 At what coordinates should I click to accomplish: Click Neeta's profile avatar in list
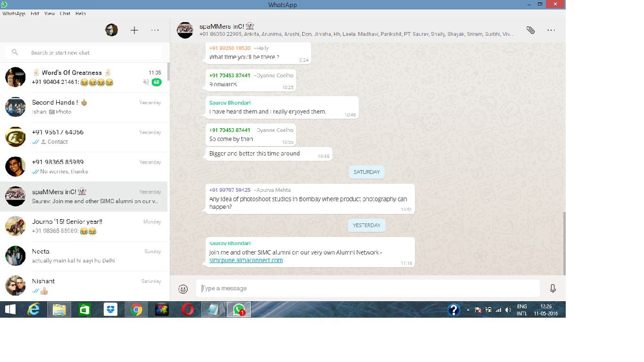coord(15,256)
